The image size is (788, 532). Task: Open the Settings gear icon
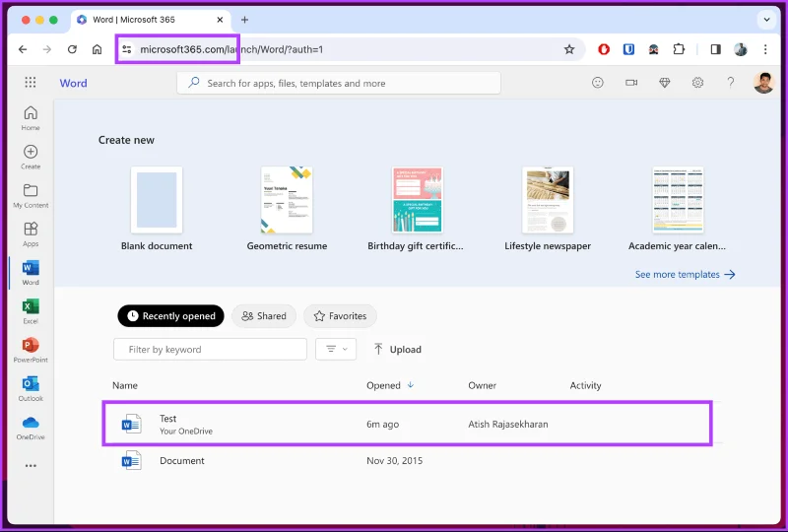[x=697, y=83]
